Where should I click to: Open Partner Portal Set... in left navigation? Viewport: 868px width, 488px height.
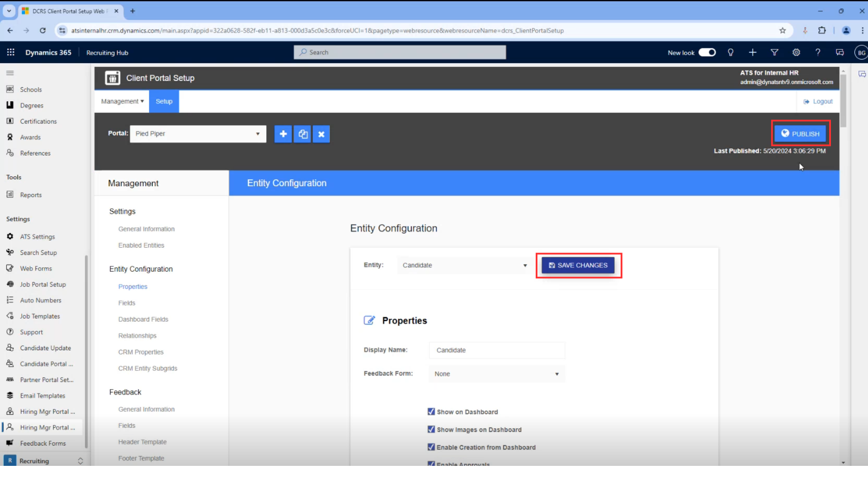coord(47,380)
